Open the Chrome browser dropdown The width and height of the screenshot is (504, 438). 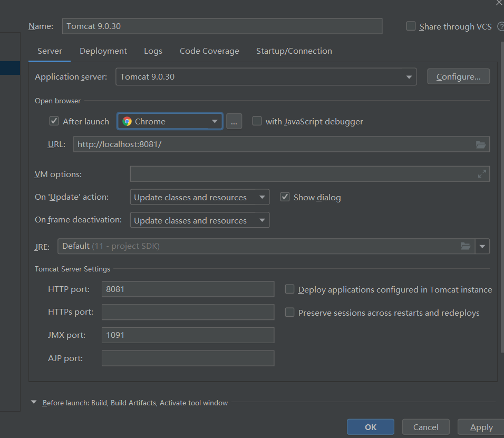click(170, 121)
